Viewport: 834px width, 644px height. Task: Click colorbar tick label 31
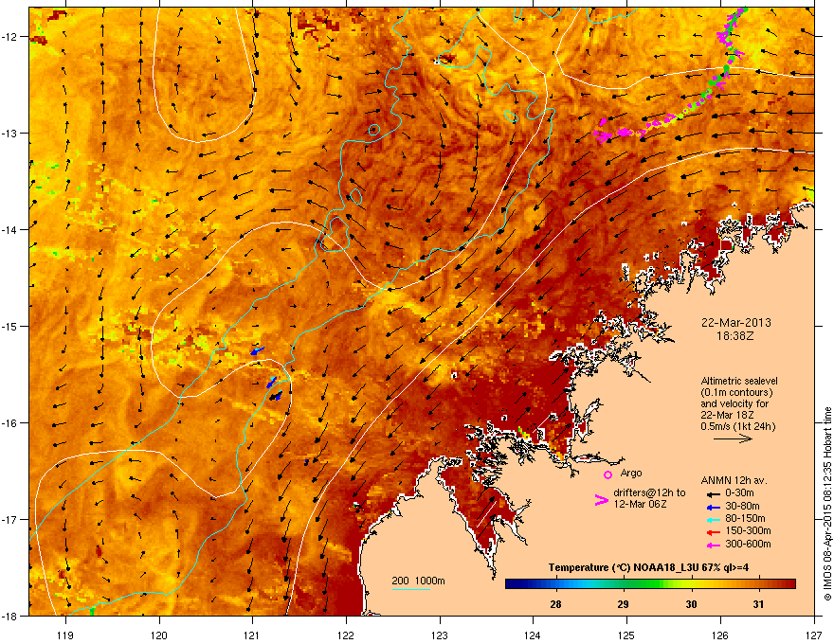pyautogui.click(x=758, y=604)
